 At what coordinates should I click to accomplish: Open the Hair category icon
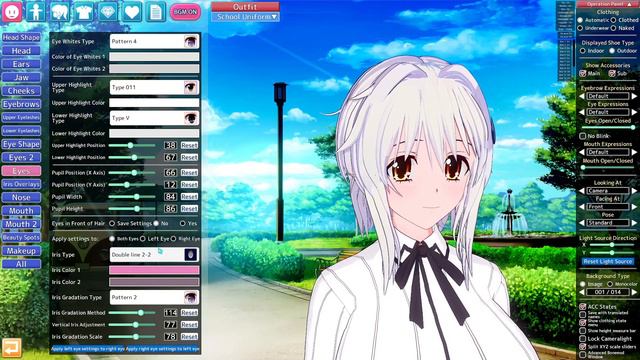[60, 11]
